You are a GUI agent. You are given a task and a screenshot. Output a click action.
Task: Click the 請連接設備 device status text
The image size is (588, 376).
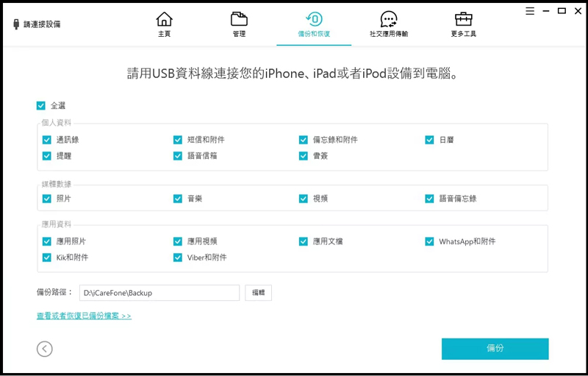click(42, 24)
